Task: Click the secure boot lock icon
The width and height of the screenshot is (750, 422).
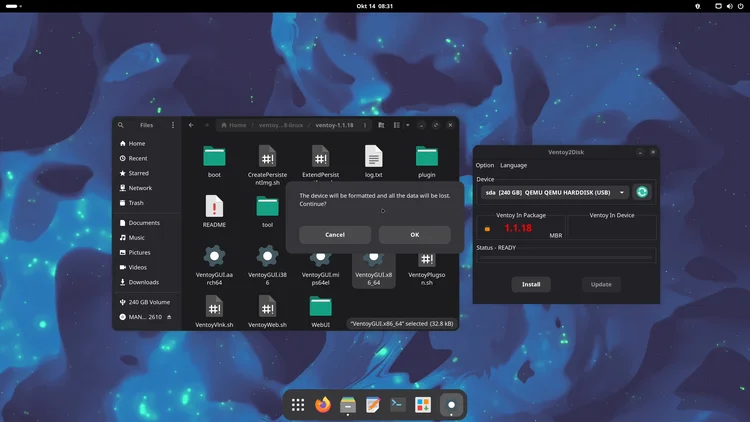Action: 487,229
